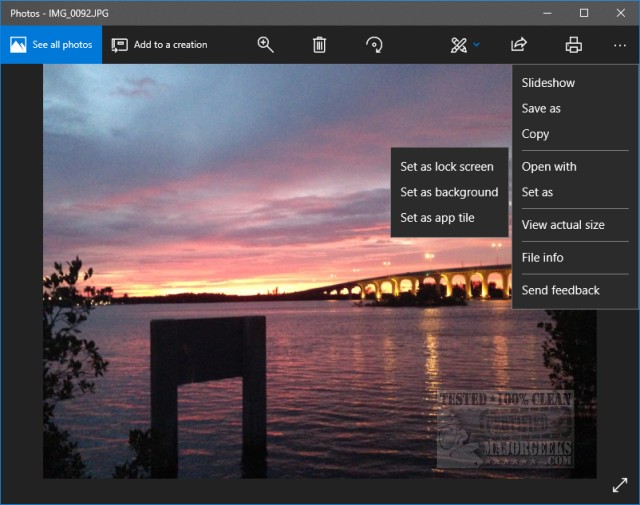Maximize the Photos window
640x505 pixels.
click(584, 13)
